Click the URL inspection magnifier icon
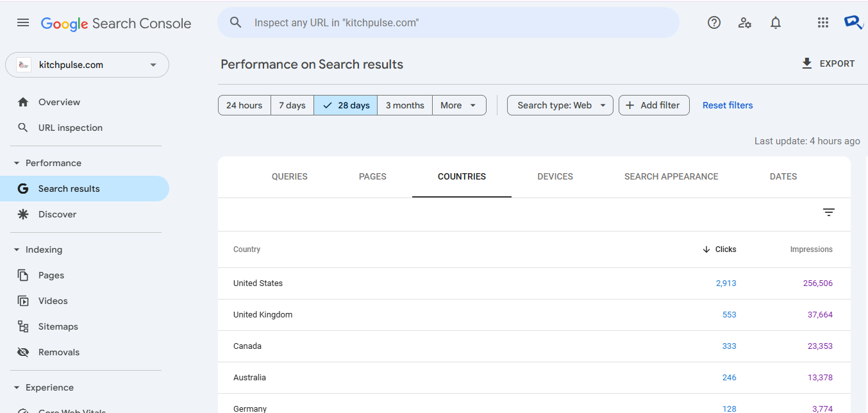 pyautogui.click(x=23, y=128)
